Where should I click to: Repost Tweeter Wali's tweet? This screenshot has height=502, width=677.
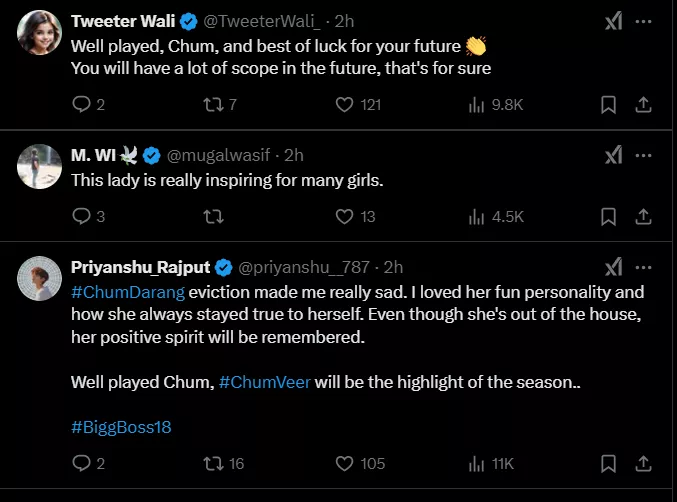pyautogui.click(x=213, y=104)
